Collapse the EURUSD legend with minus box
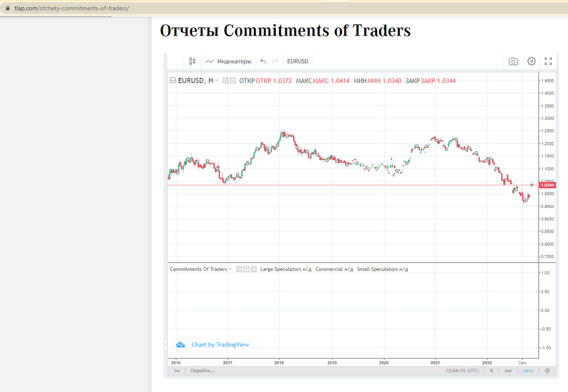Viewport: 568px width, 392px height. pyautogui.click(x=173, y=80)
